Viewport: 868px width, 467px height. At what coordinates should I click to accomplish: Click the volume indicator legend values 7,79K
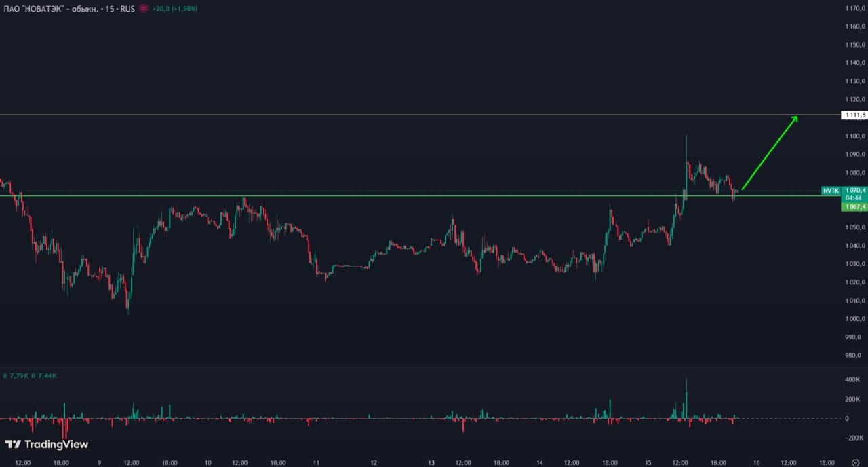tap(18, 375)
